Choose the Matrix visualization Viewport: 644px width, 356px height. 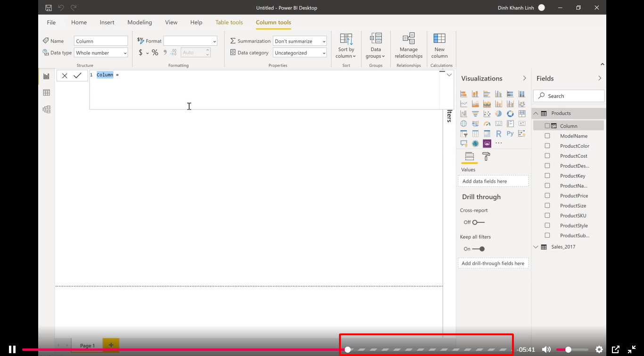pyautogui.click(x=487, y=134)
